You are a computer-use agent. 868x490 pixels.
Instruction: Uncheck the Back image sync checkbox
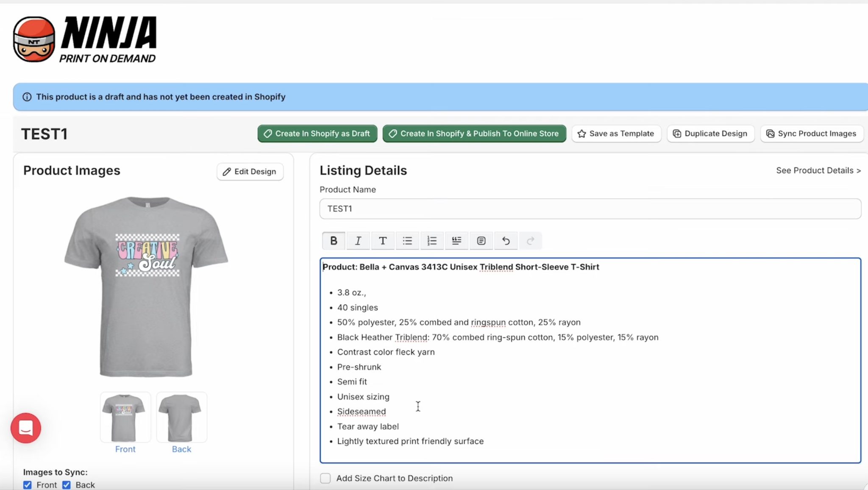[x=67, y=484]
